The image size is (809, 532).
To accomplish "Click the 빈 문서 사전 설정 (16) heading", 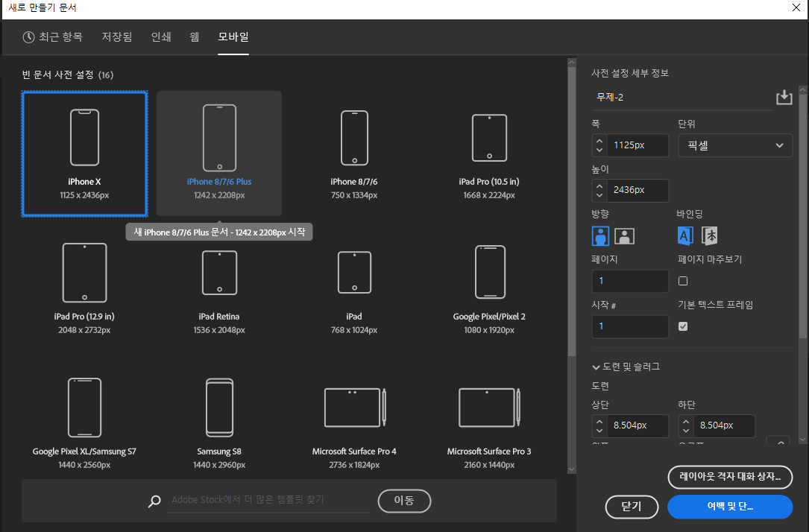I will tap(68, 75).
